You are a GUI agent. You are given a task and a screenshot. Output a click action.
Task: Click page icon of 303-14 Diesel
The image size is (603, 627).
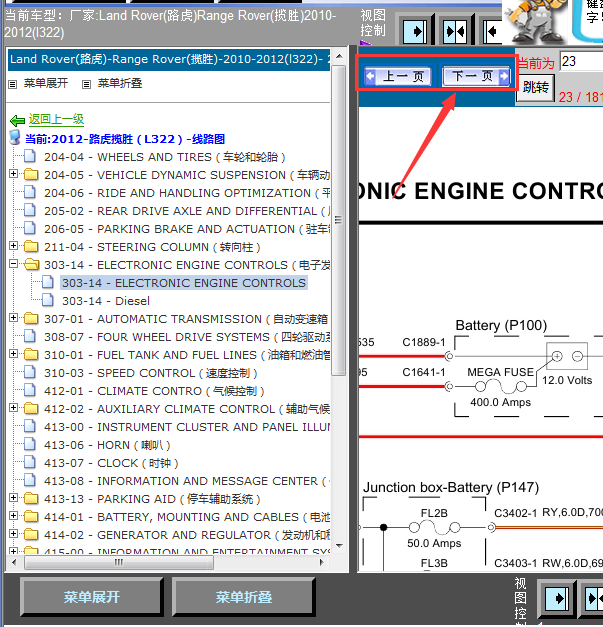(48, 300)
